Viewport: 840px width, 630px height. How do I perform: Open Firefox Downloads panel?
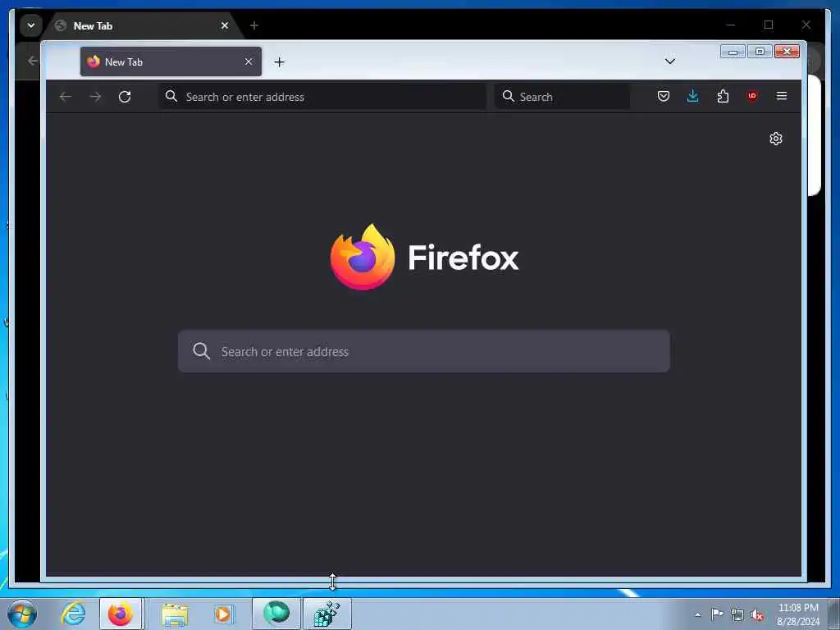tap(692, 97)
